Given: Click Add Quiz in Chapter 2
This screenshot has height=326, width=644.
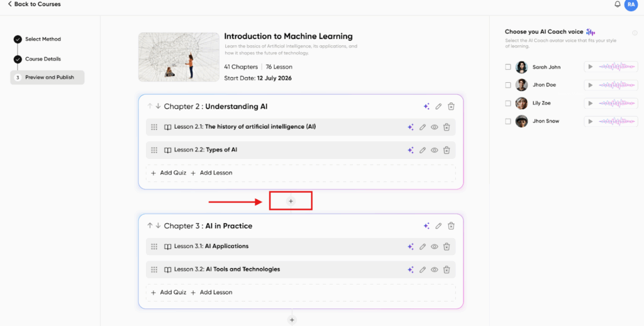Looking at the screenshot, I should pyautogui.click(x=169, y=173).
